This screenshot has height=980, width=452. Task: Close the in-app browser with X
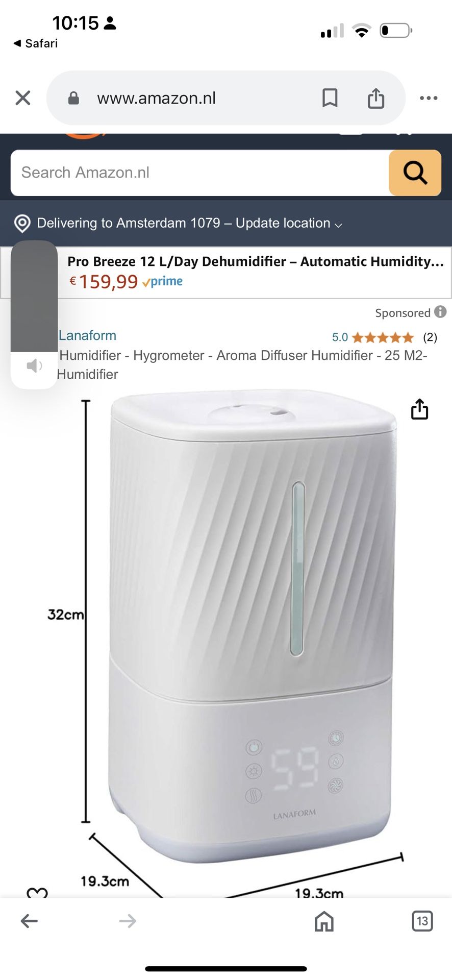point(23,98)
